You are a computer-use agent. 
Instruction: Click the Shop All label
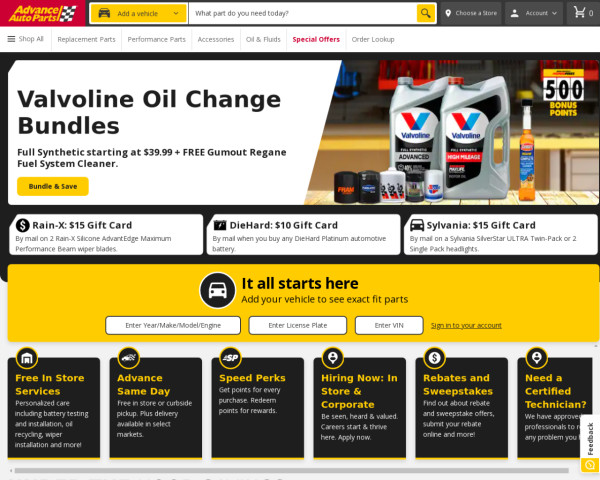31,39
